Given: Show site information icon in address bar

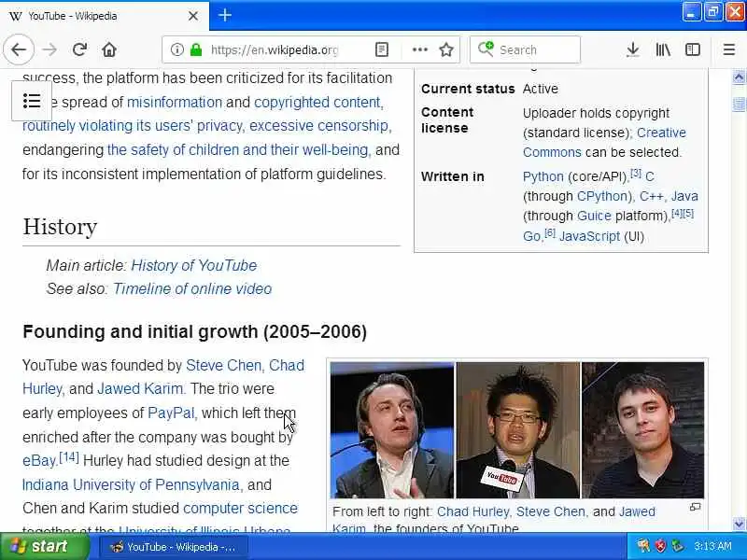Looking at the screenshot, I should pos(176,49).
